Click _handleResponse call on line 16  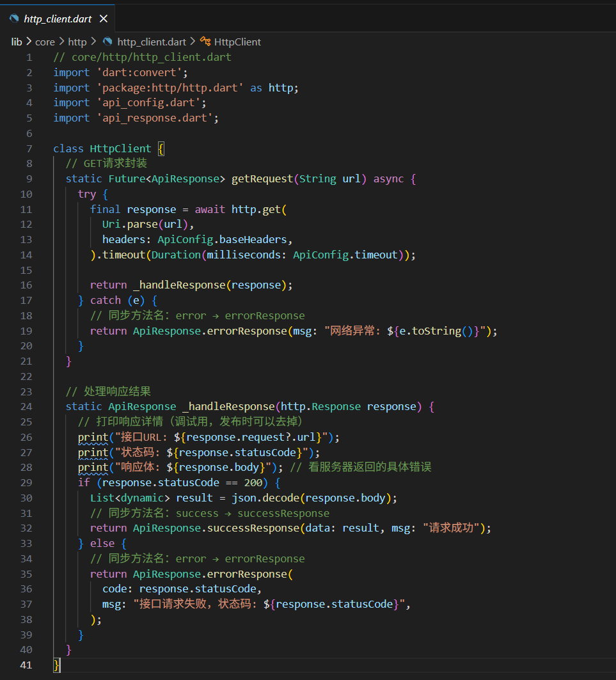180,285
